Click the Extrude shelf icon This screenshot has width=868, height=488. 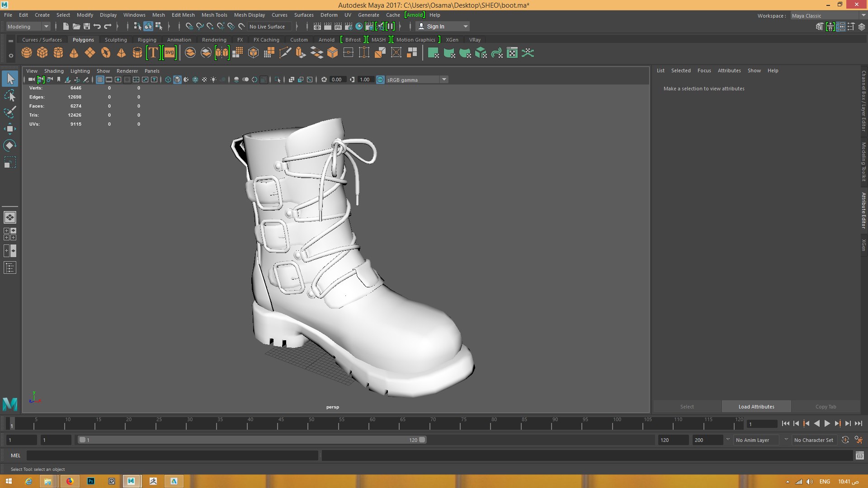pos(301,53)
